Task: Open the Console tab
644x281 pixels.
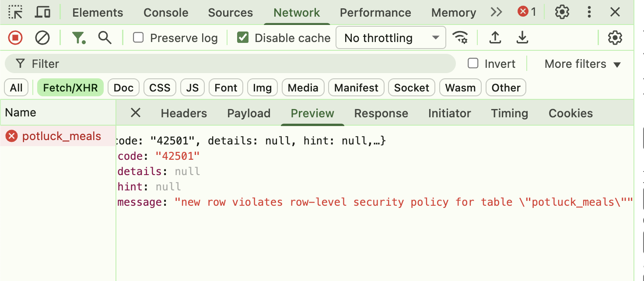Action: click(165, 12)
